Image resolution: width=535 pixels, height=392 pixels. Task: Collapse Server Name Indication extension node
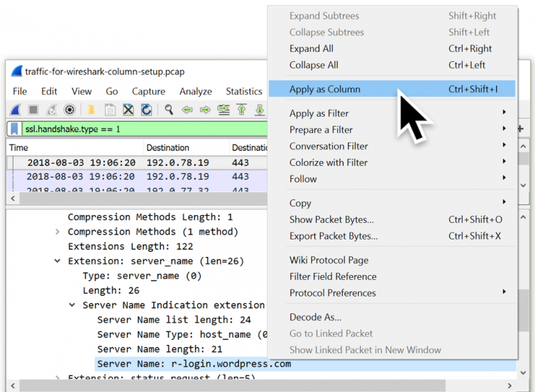[x=72, y=306]
